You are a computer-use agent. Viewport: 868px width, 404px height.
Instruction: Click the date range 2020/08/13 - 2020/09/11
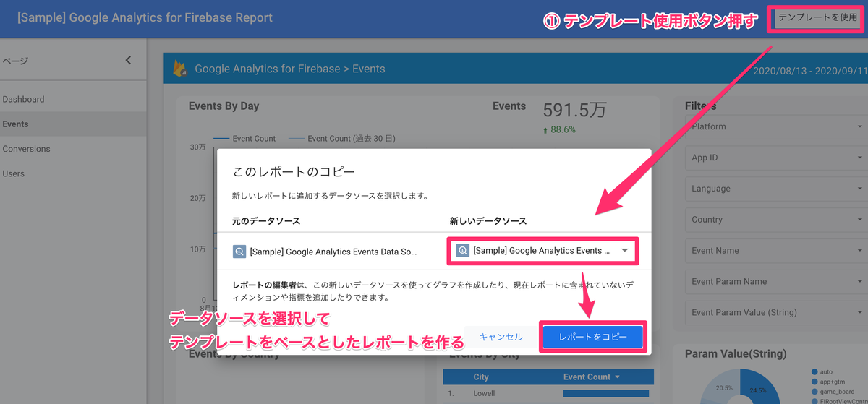point(810,71)
